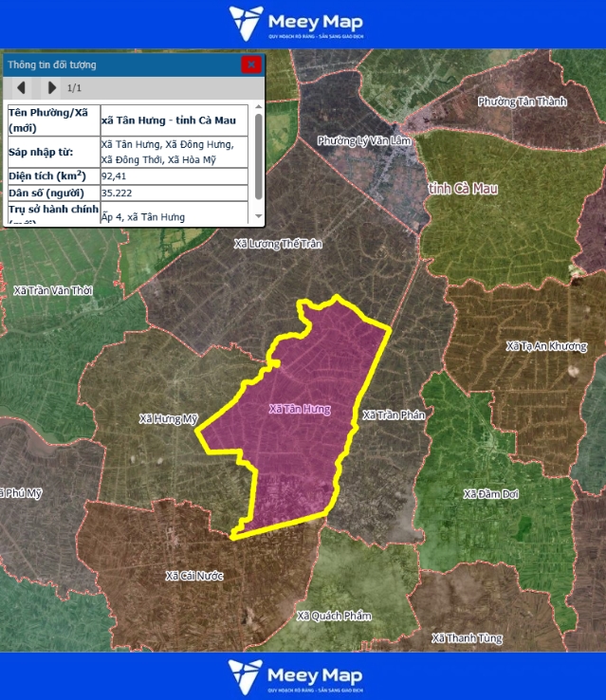606x700 pixels.
Task: Select Xã Đầm Dơi on the map
Action: point(489,494)
